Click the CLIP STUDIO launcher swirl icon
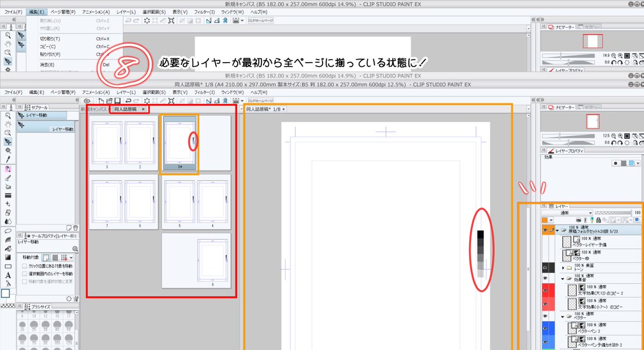The height and width of the screenshot is (350, 644). 87,100
